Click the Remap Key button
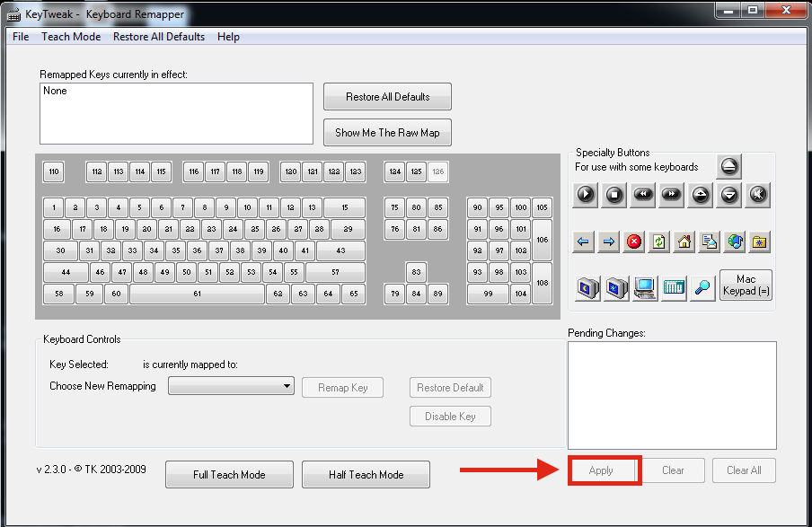Image resolution: width=812 pixels, height=527 pixels. 343,387
